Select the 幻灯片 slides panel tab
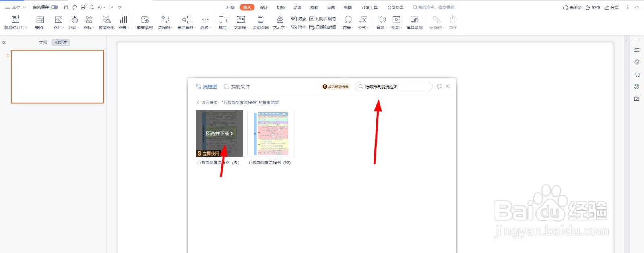Image resolution: width=644 pixels, height=253 pixels. (61, 42)
